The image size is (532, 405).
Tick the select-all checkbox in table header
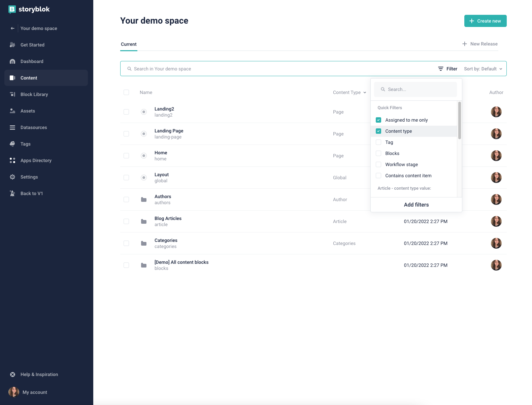126,92
